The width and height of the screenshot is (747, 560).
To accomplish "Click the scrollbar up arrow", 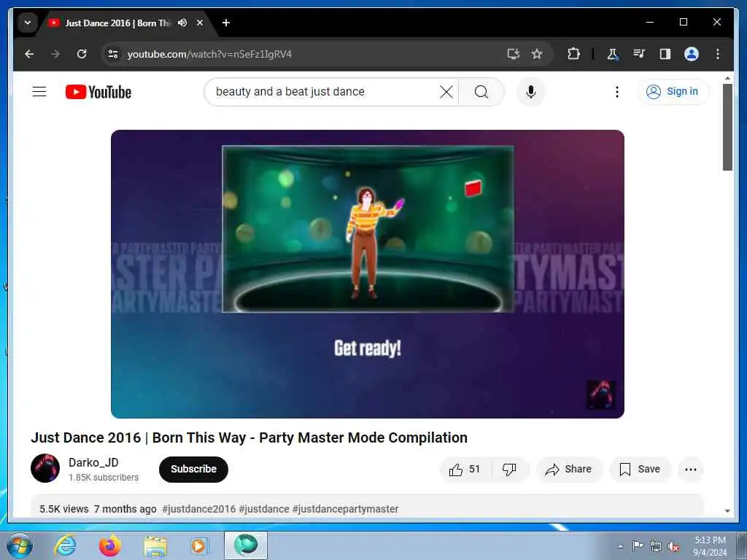I will (x=727, y=77).
